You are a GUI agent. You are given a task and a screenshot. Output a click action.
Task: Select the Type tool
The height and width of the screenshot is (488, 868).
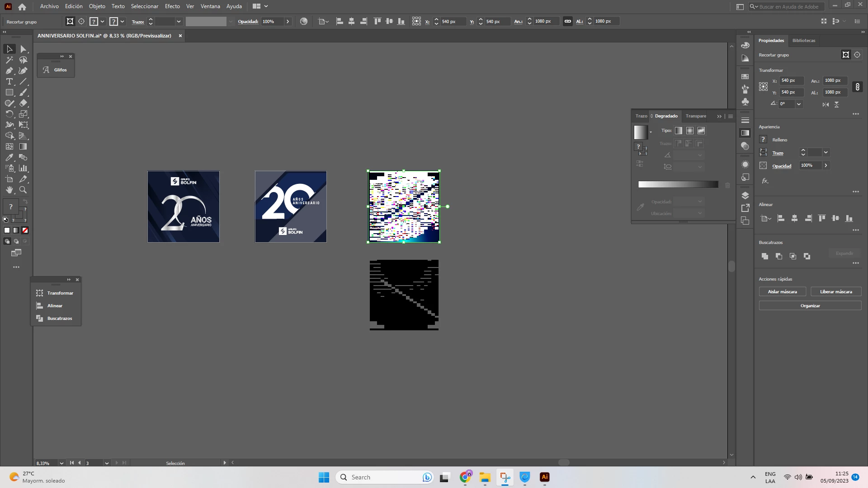(9, 82)
